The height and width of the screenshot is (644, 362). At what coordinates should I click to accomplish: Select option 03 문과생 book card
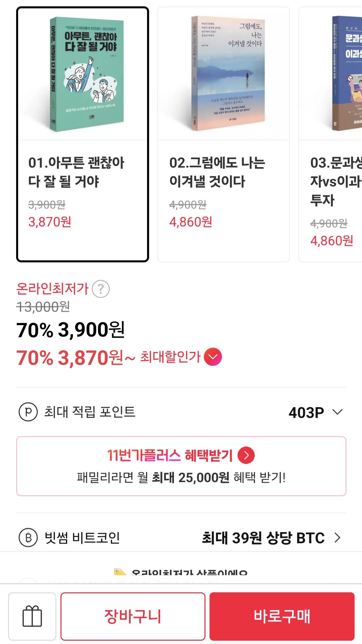coord(330,134)
